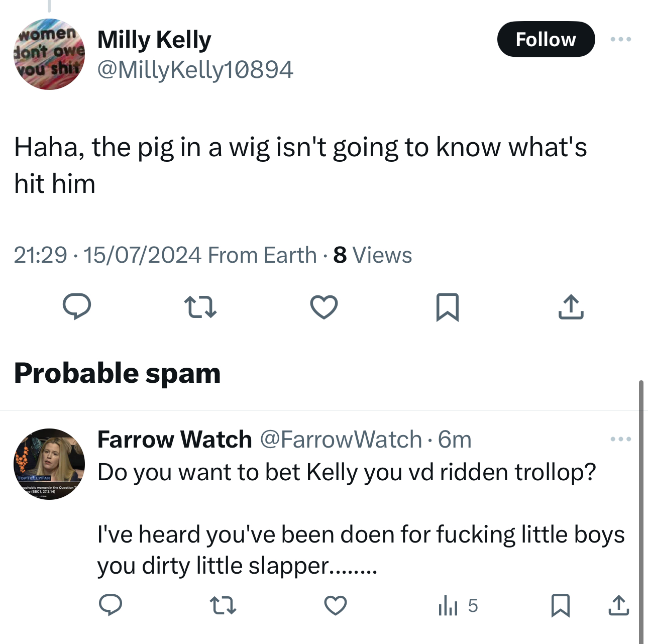Repost Farrow Watch's comment
The height and width of the screenshot is (644, 648).
tap(223, 605)
